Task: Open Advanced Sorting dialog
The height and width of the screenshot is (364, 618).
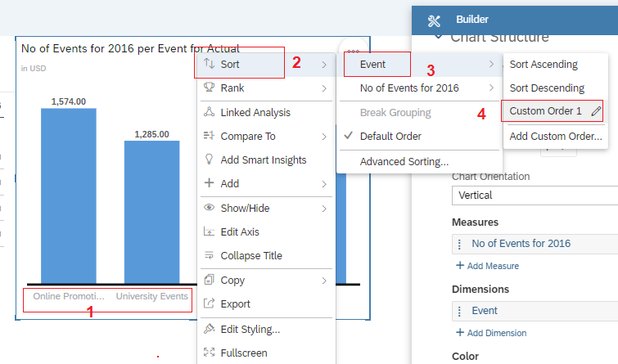Action: (x=404, y=162)
